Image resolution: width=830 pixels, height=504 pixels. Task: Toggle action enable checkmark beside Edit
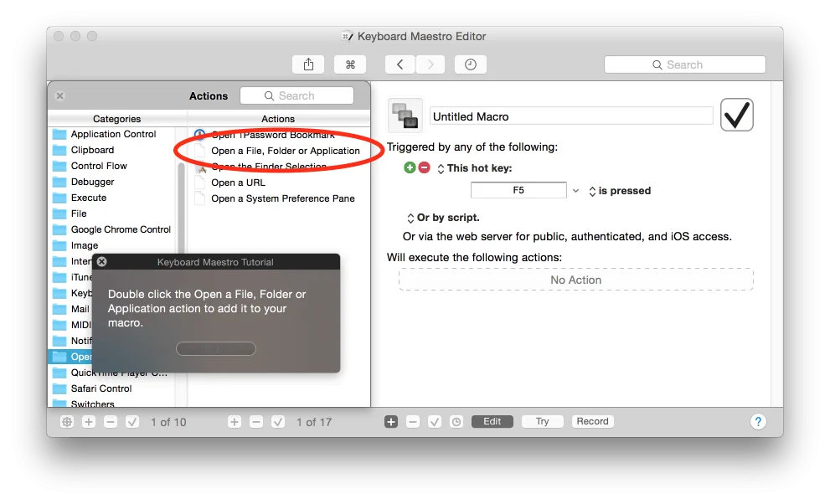point(435,421)
